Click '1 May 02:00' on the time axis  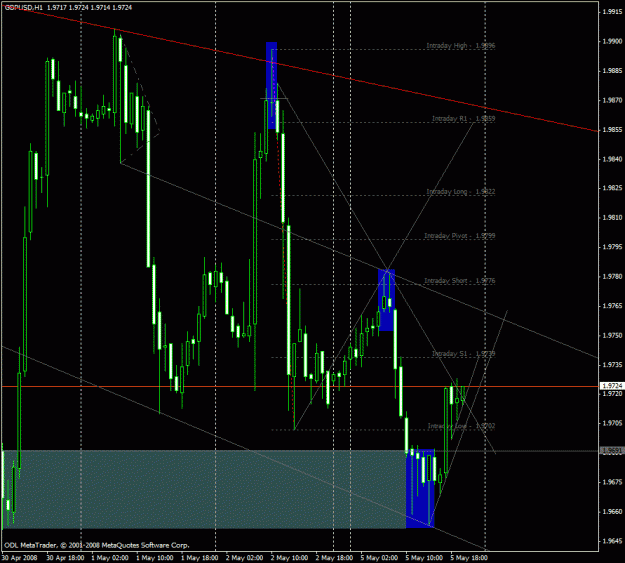point(110,557)
